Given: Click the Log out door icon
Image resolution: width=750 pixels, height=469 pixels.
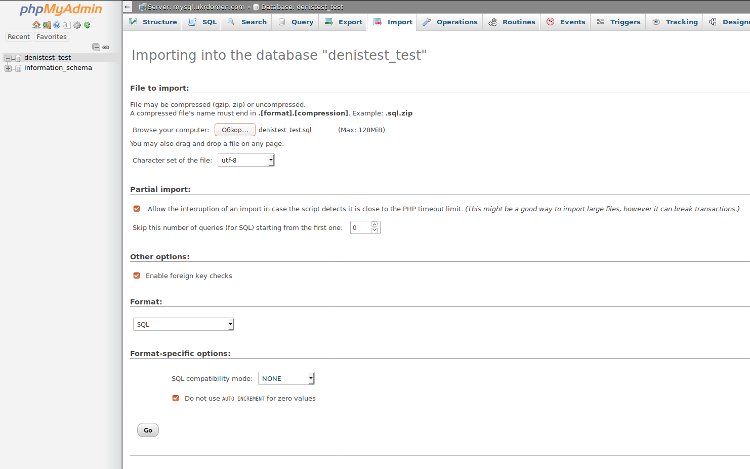Looking at the screenshot, I should (47, 25).
